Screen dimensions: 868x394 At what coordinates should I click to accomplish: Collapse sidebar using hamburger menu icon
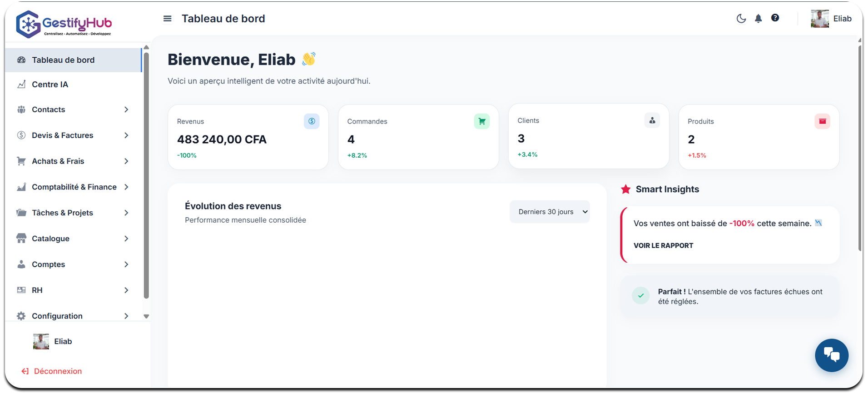click(x=167, y=19)
